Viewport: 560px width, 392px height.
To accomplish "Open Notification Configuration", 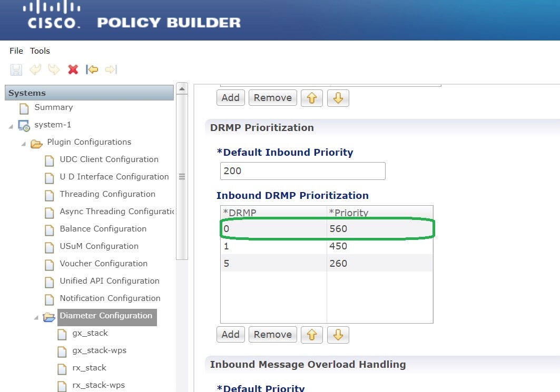I will point(110,298).
